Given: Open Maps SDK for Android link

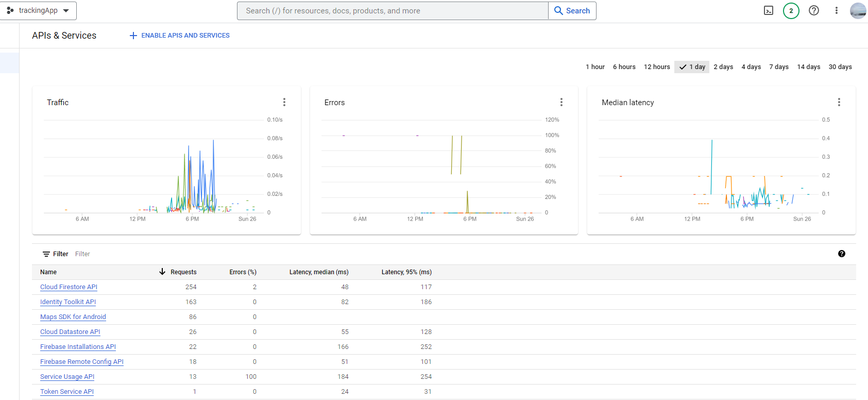Looking at the screenshot, I should [x=73, y=317].
